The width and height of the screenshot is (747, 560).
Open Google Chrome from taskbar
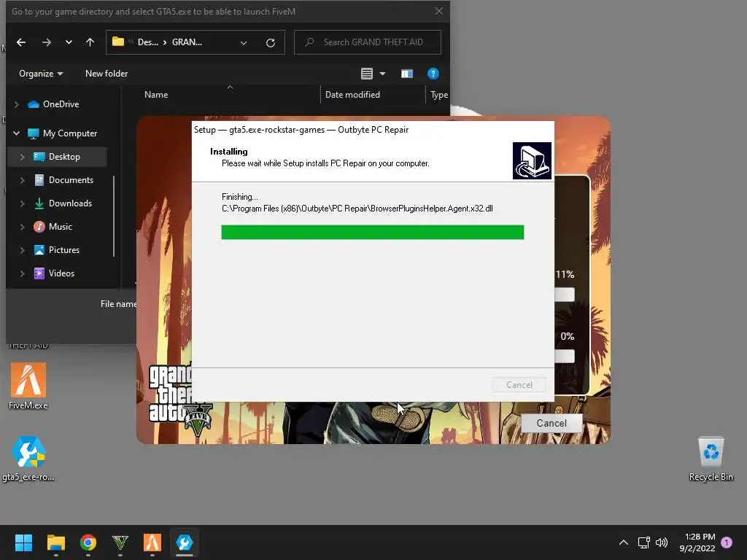[88, 542]
